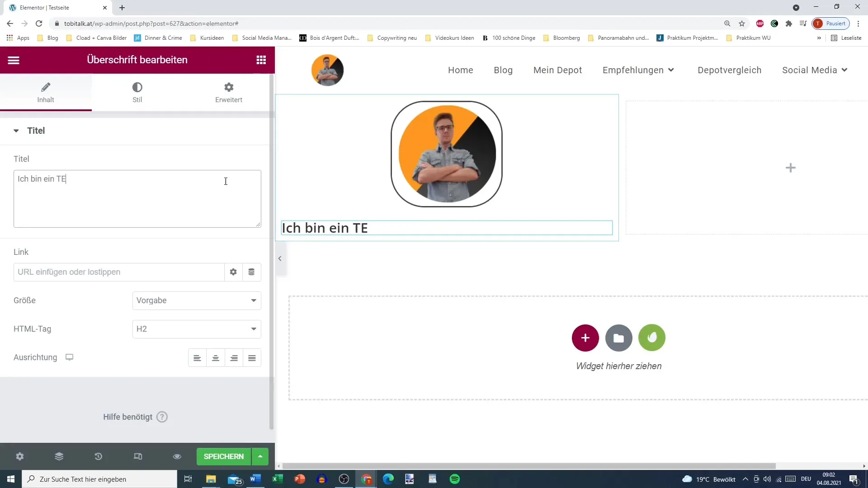This screenshot has height=488, width=868.
Task: Open the Blog menu item
Action: click(x=503, y=70)
